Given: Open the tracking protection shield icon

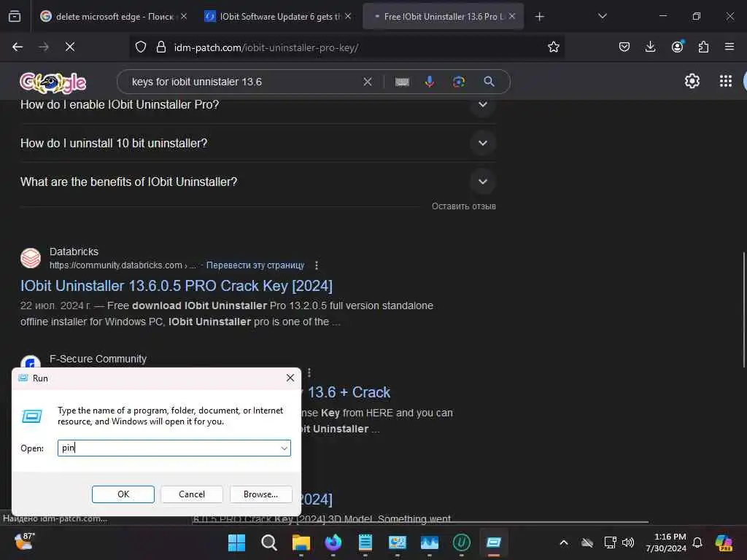Looking at the screenshot, I should click(x=141, y=47).
